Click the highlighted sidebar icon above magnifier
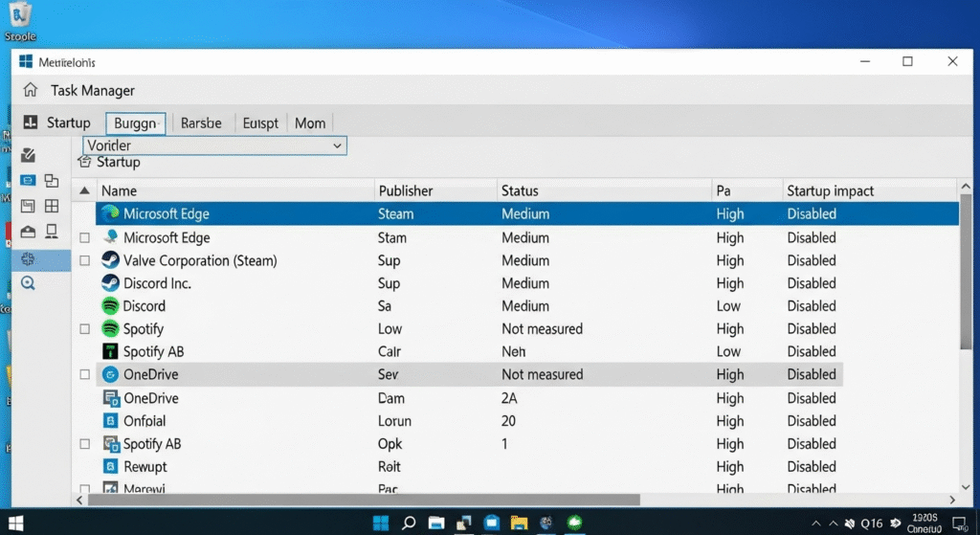 coord(27,258)
